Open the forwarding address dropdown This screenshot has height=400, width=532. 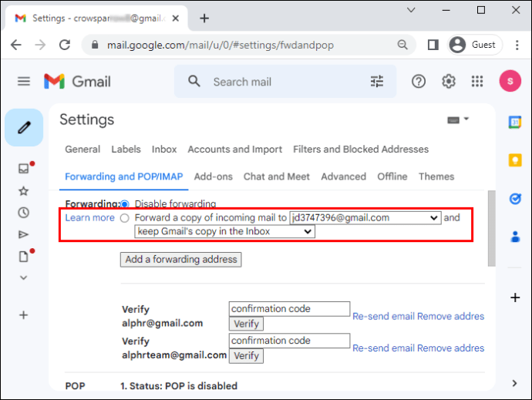pos(365,218)
